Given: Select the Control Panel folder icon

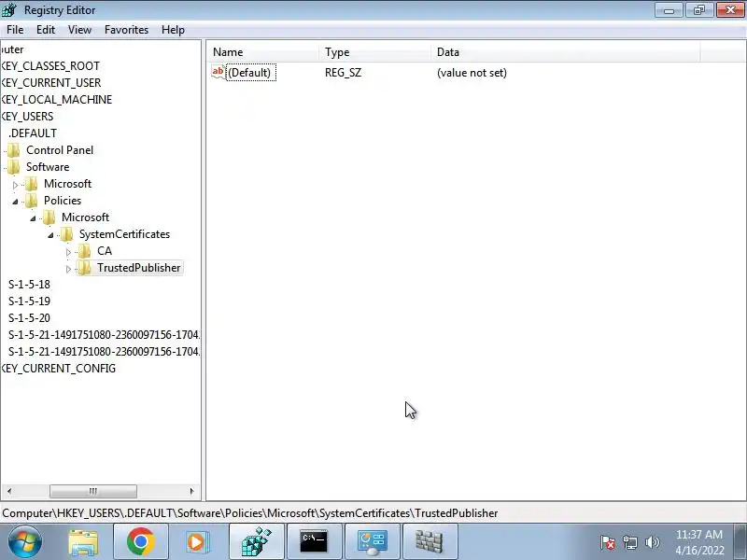Looking at the screenshot, I should click(x=14, y=150).
